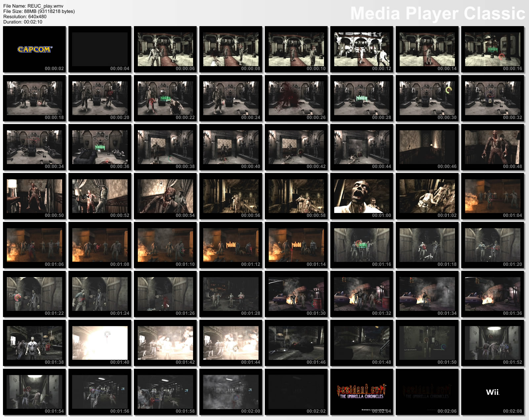This screenshot has height=420, width=529.
Task: Choose the lit hallway thumbnail at 00:01:52
Action: tap(493, 343)
